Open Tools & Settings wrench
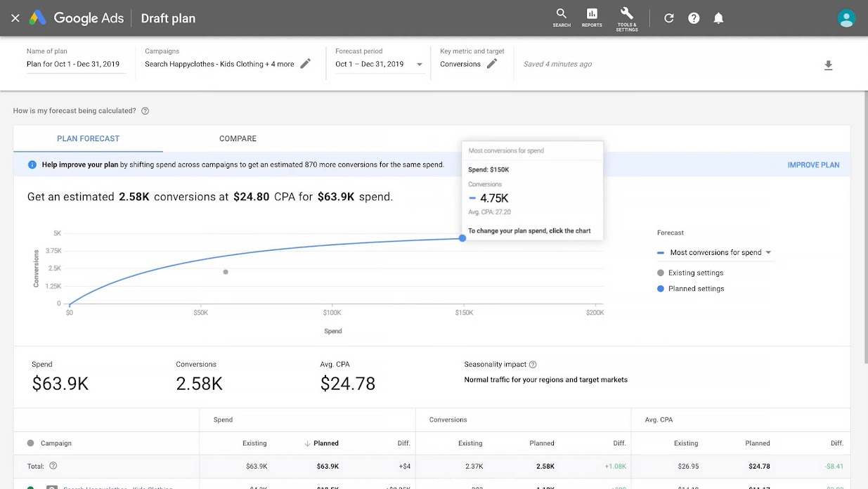Viewport: 868px width, 489px height. pos(627,18)
